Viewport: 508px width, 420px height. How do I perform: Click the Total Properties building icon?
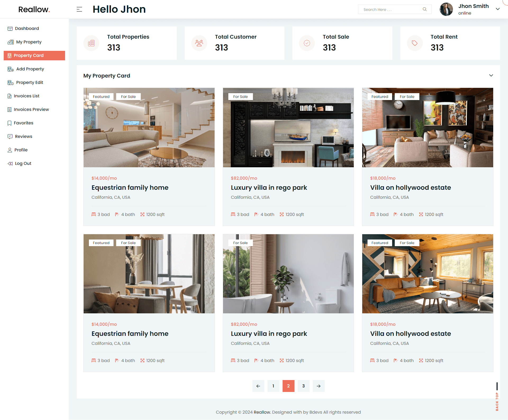pyautogui.click(x=91, y=43)
